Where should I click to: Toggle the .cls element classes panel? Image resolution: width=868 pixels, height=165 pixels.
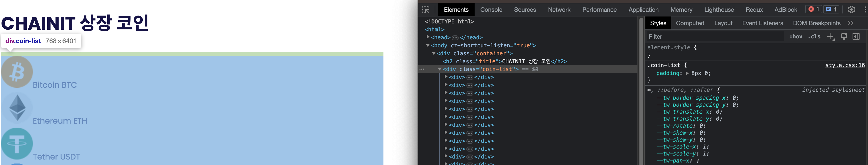(x=814, y=36)
